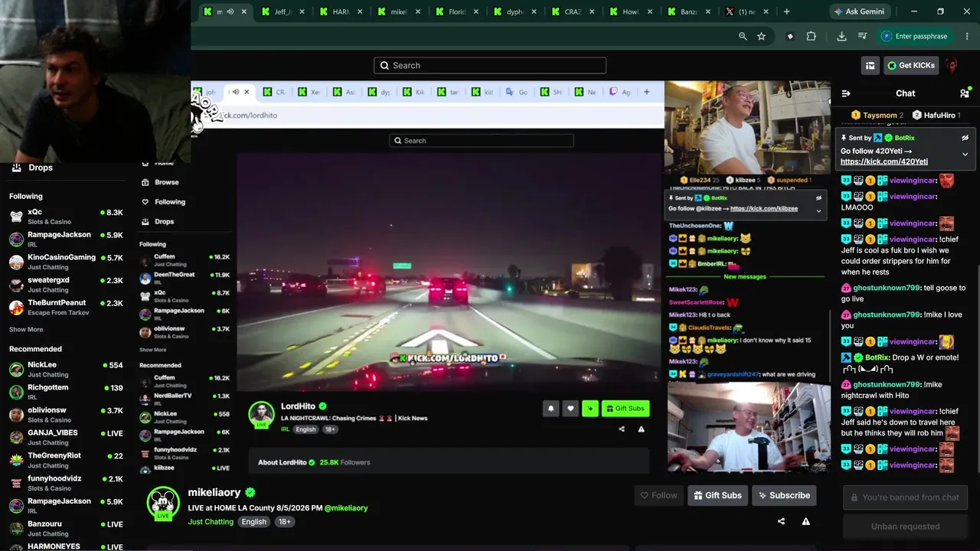This screenshot has width=980, height=551.
Task: Switch to the Florid browser tab
Action: tap(457, 11)
